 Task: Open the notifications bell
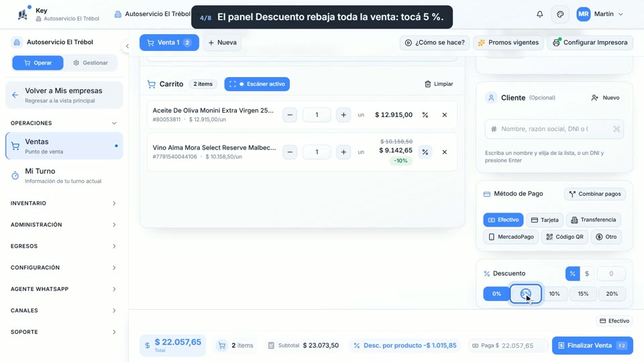click(x=539, y=14)
